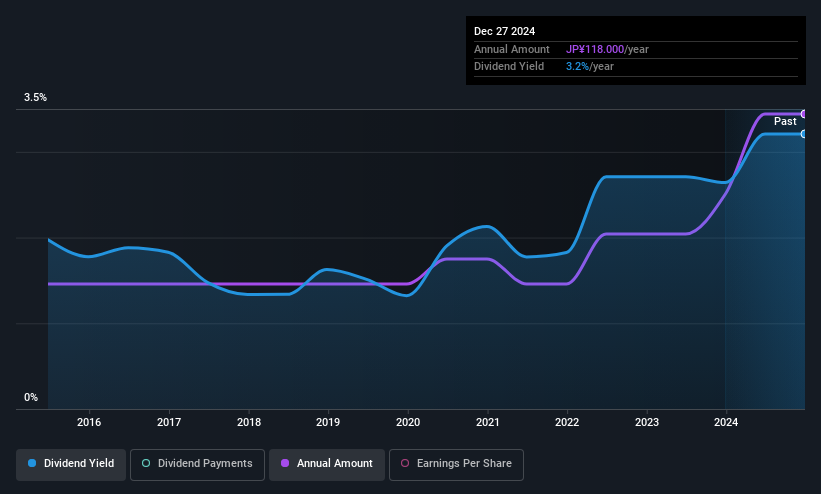Click the JP¥118.000 annual amount value
Image resolution: width=821 pixels, height=494 pixels.
pos(595,49)
